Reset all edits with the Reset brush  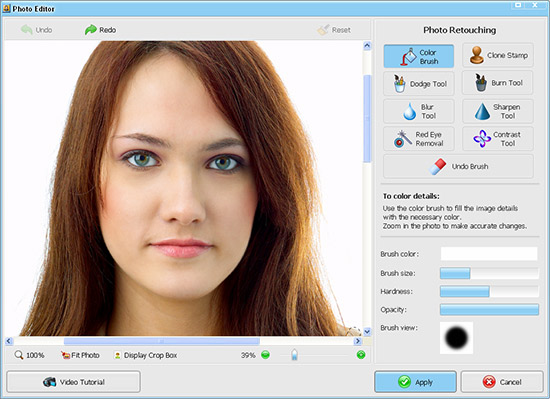pos(334,30)
